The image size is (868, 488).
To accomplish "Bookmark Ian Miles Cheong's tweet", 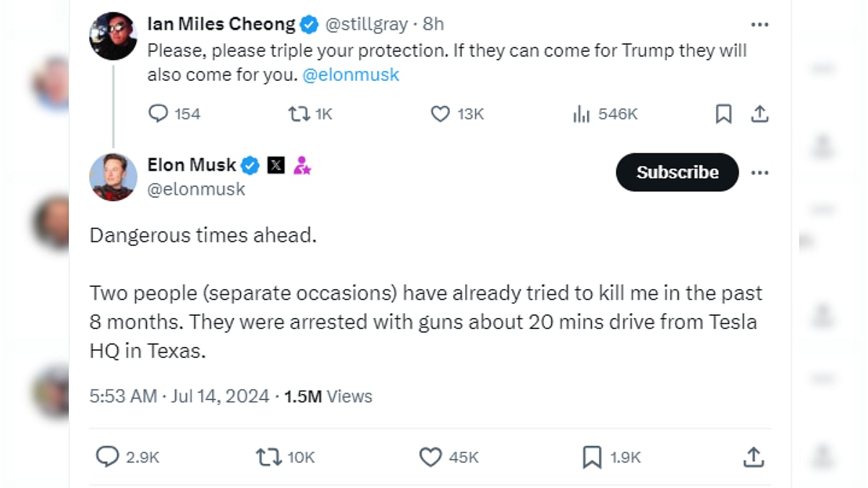I will [x=723, y=114].
